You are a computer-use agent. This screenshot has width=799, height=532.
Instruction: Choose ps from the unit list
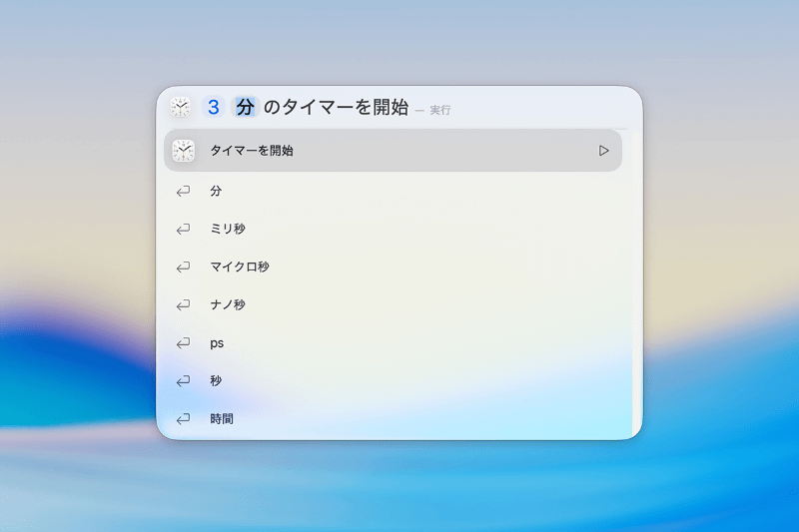point(393,342)
